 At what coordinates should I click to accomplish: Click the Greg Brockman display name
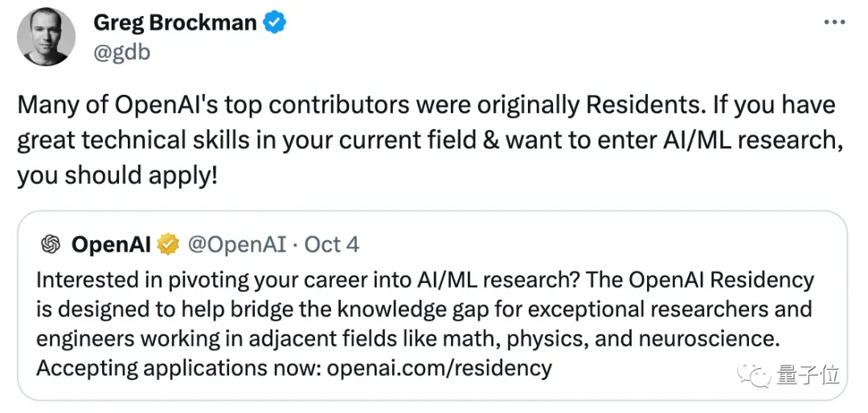coord(175,22)
